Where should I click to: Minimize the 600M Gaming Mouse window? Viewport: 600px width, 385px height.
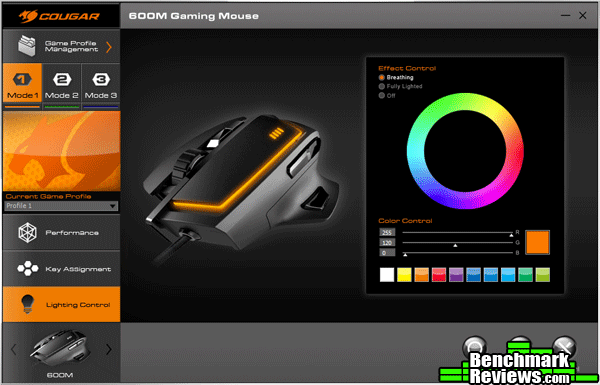[x=565, y=16]
